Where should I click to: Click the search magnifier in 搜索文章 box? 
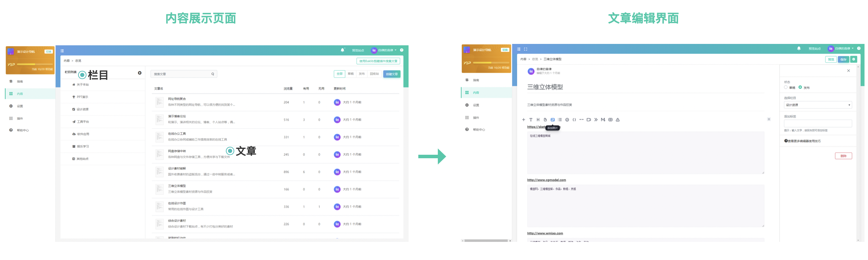[x=213, y=74]
